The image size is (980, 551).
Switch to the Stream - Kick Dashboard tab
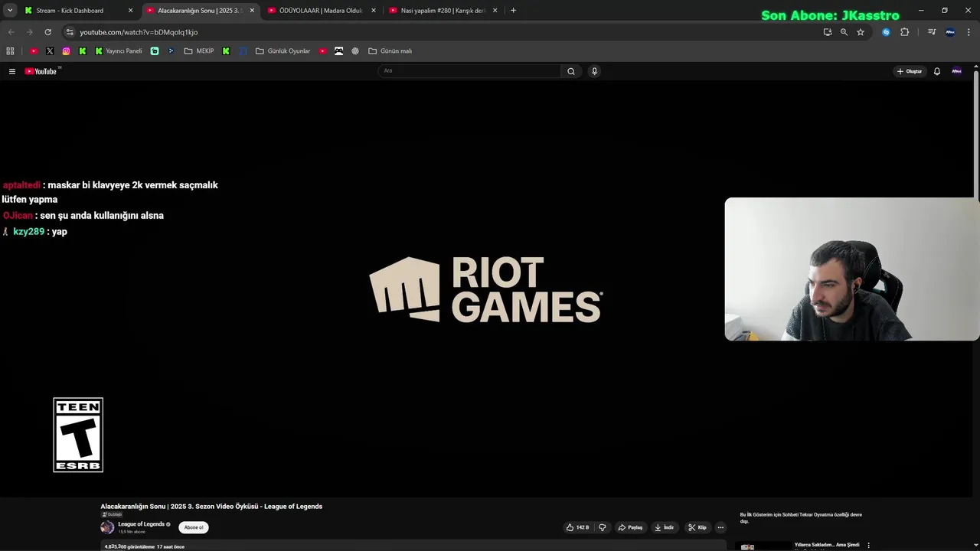click(69, 11)
